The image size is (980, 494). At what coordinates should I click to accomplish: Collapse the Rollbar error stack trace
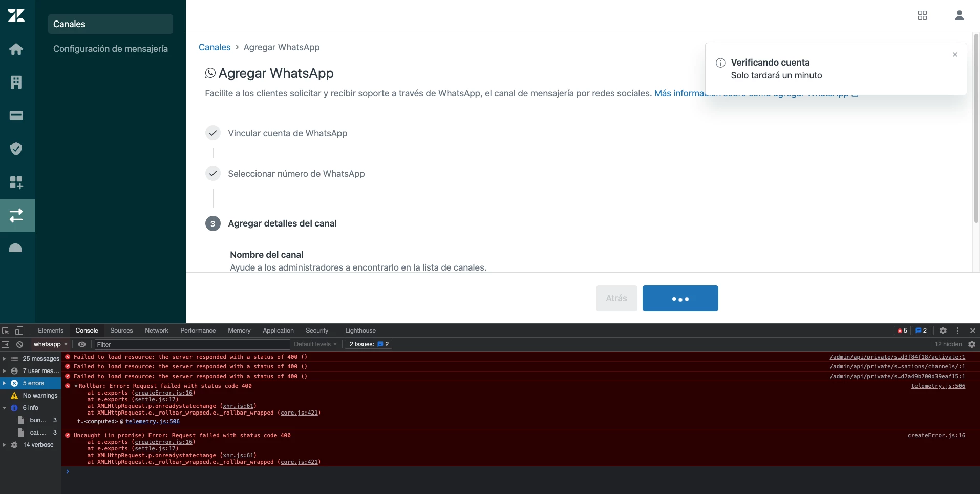[76, 386]
